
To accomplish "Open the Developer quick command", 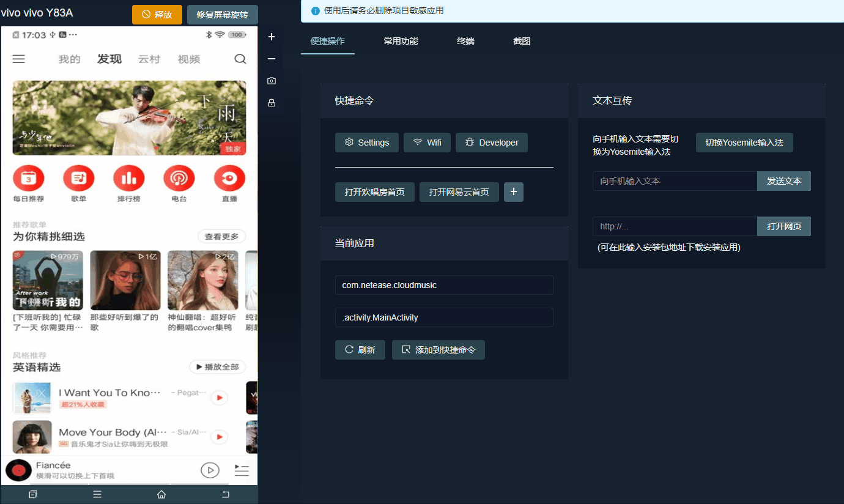I will [492, 143].
